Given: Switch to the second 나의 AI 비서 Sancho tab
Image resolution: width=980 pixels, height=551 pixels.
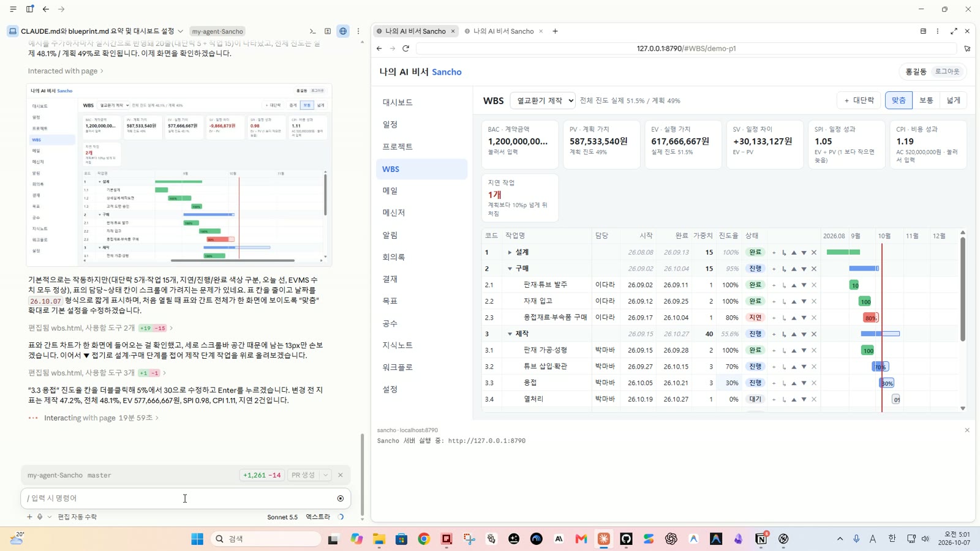Looking at the screenshot, I should click(x=503, y=31).
